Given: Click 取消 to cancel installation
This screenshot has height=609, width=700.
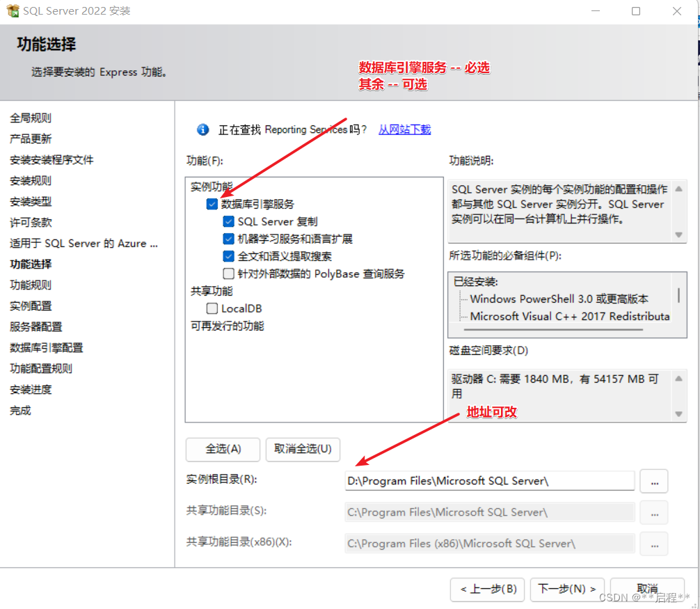Looking at the screenshot, I should coord(647,590).
